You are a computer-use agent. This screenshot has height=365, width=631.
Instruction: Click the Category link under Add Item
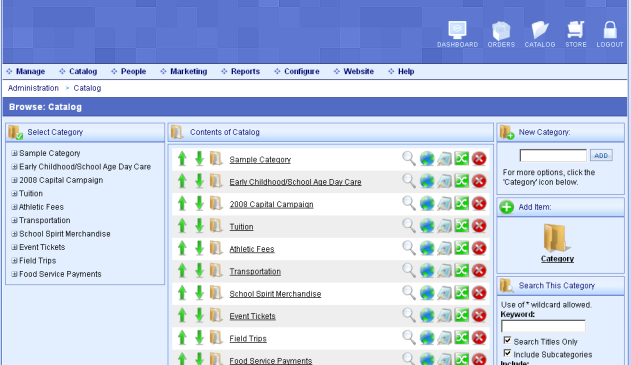point(557,259)
